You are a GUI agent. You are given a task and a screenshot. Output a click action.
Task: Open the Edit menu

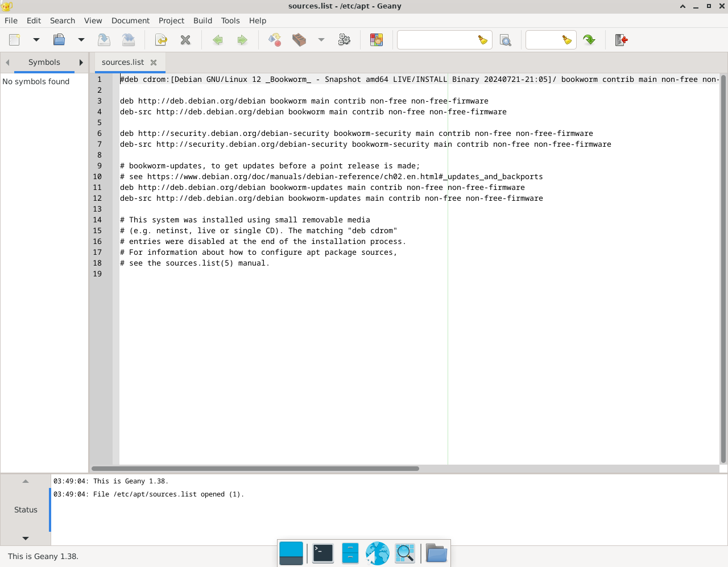click(34, 20)
